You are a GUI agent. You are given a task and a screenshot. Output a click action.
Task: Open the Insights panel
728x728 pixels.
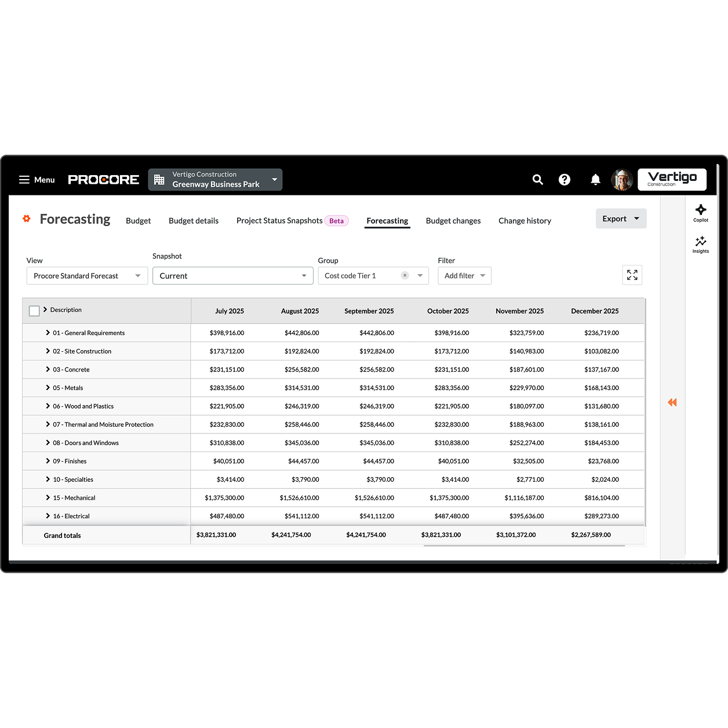point(701,244)
